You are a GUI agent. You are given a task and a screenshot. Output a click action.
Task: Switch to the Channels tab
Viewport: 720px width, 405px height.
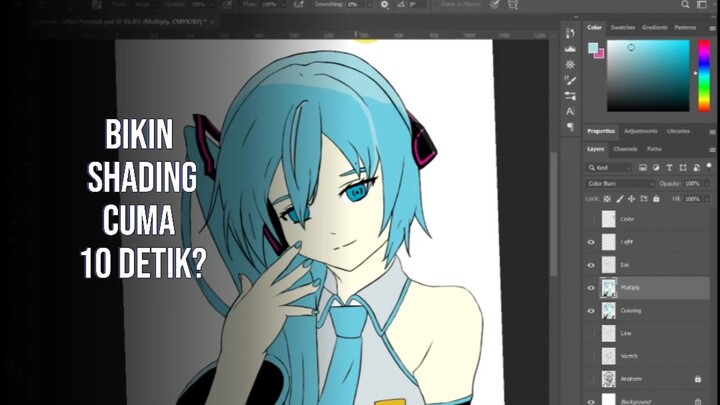pyautogui.click(x=625, y=149)
